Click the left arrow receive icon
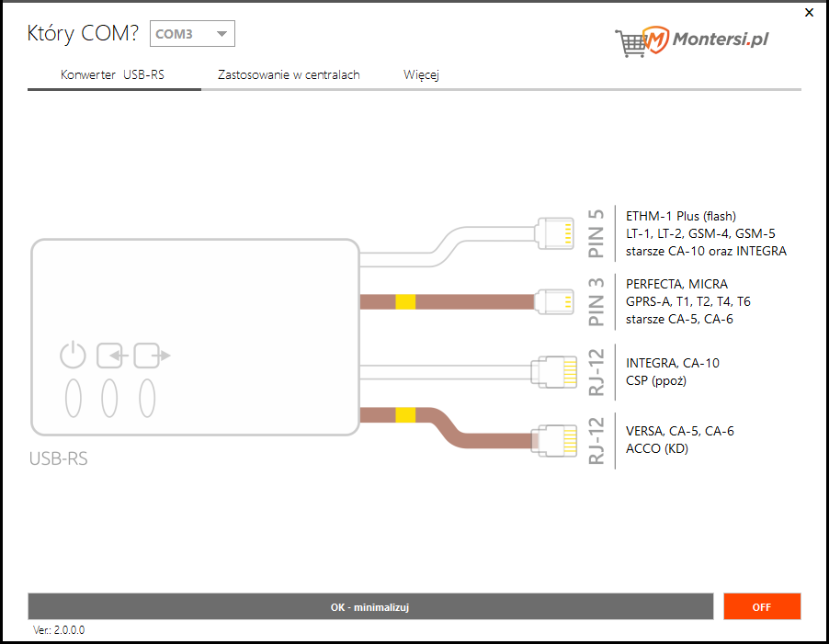 coord(110,355)
